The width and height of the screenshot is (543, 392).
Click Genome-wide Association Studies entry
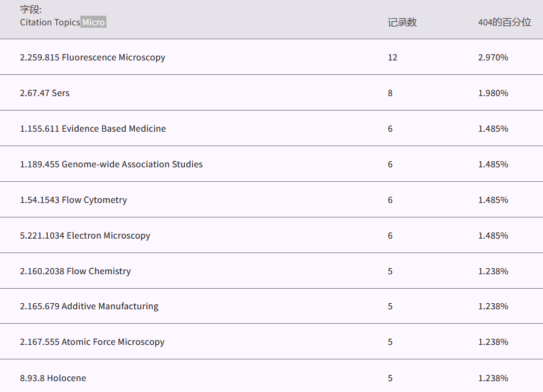click(111, 164)
